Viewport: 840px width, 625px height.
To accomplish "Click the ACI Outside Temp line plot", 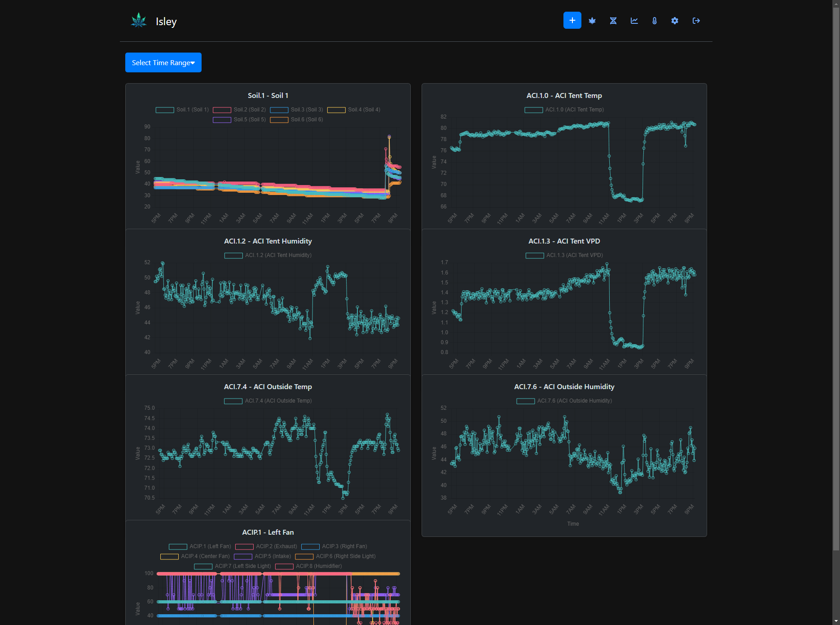I will [x=279, y=453].
